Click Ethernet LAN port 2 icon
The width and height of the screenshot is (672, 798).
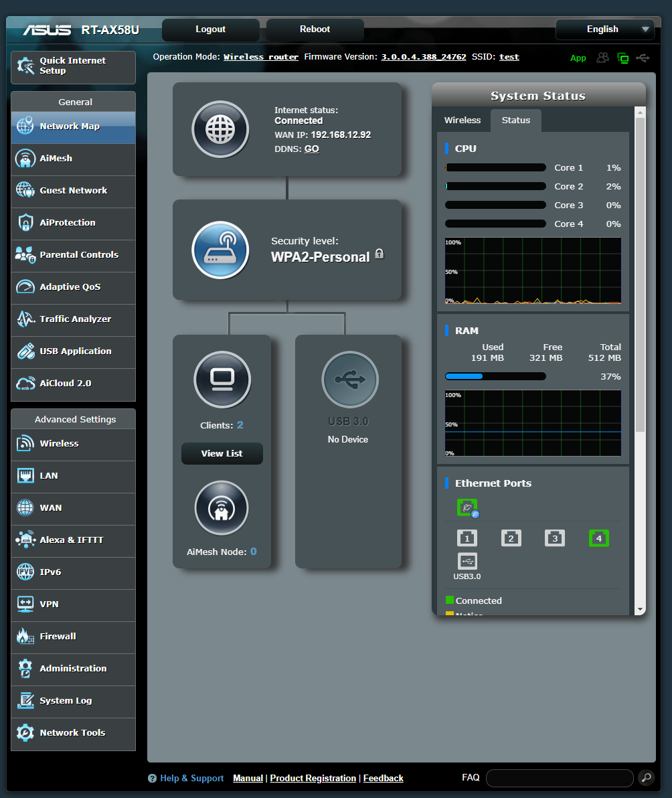pos(511,538)
